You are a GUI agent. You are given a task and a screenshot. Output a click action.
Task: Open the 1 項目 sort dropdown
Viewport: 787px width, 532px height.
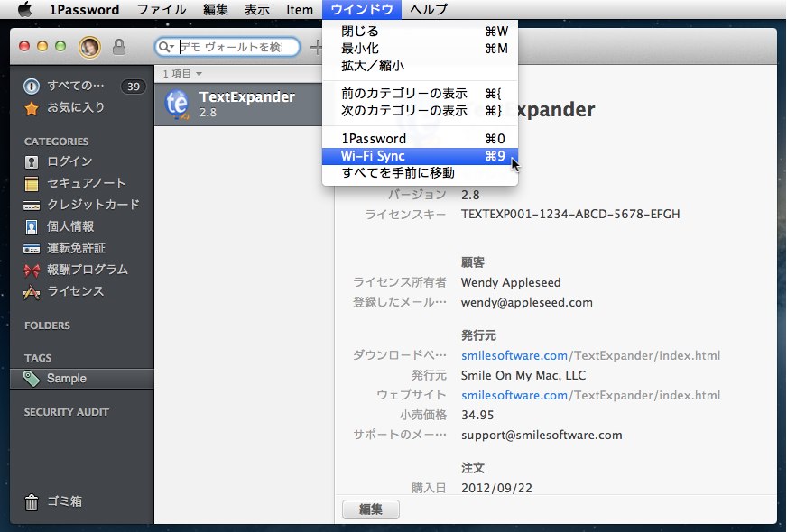182,74
